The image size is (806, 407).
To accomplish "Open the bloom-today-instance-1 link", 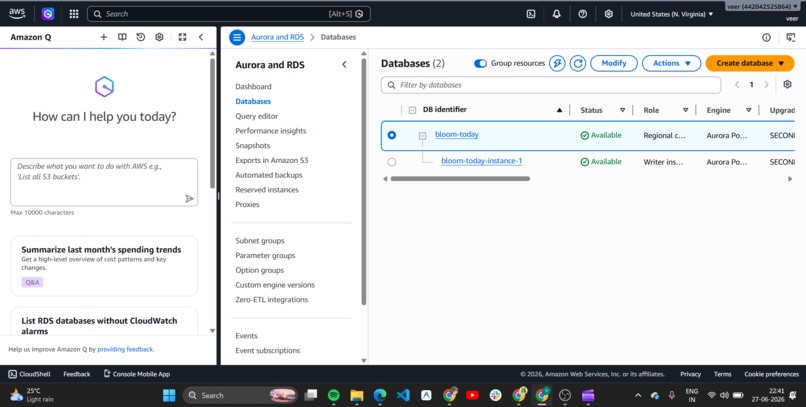I will click(482, 161).
